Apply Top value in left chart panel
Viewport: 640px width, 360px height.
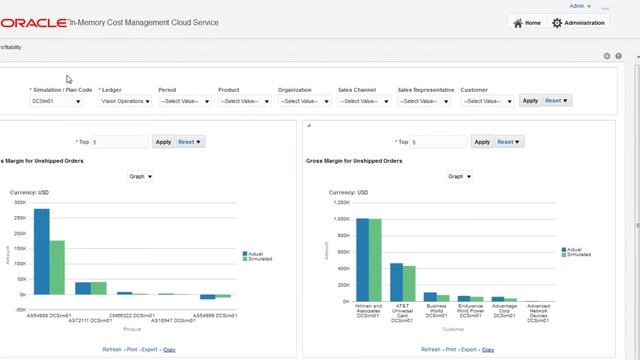click(163, 142)
